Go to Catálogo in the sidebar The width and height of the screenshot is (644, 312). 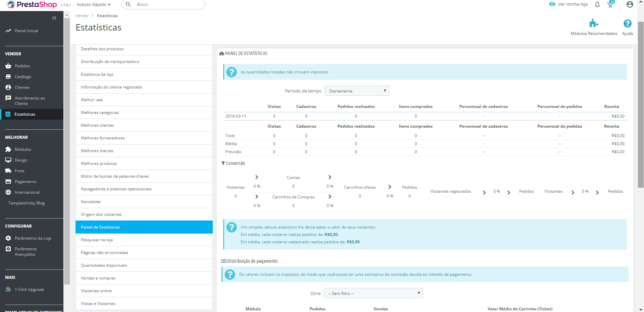coord(23,77)
